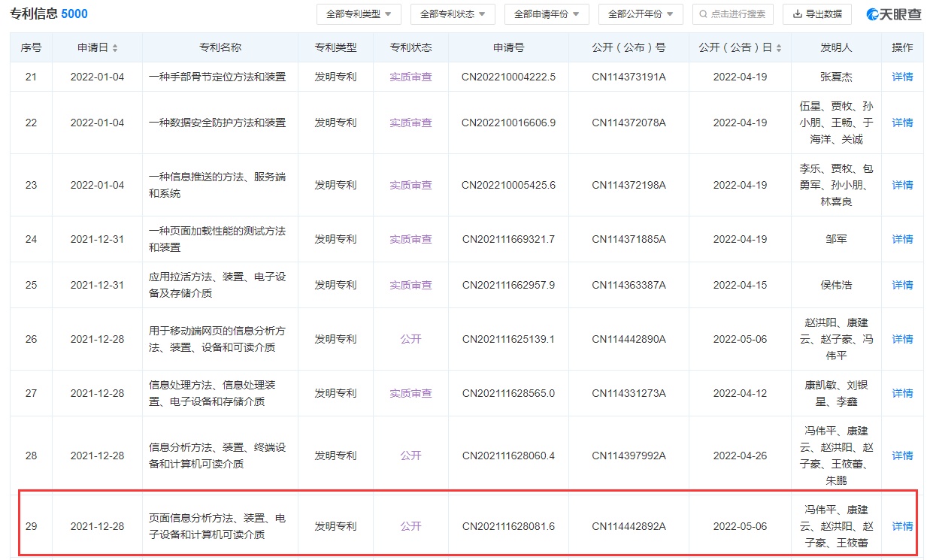Click the 导出数据 export button
930x560 pixels.
point(817,14)
